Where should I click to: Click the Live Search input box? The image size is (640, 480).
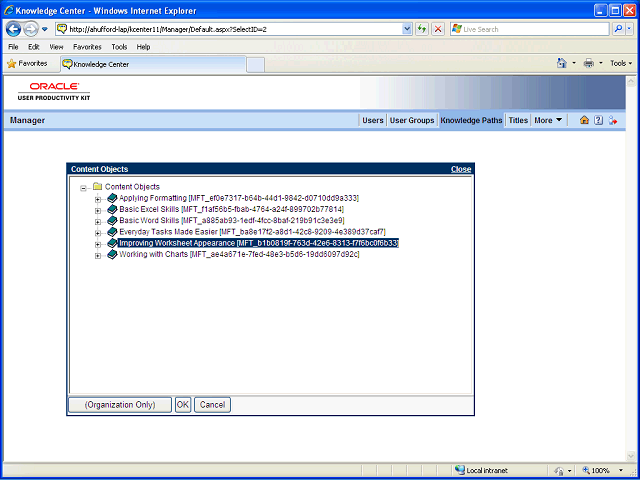pos(529,29)
